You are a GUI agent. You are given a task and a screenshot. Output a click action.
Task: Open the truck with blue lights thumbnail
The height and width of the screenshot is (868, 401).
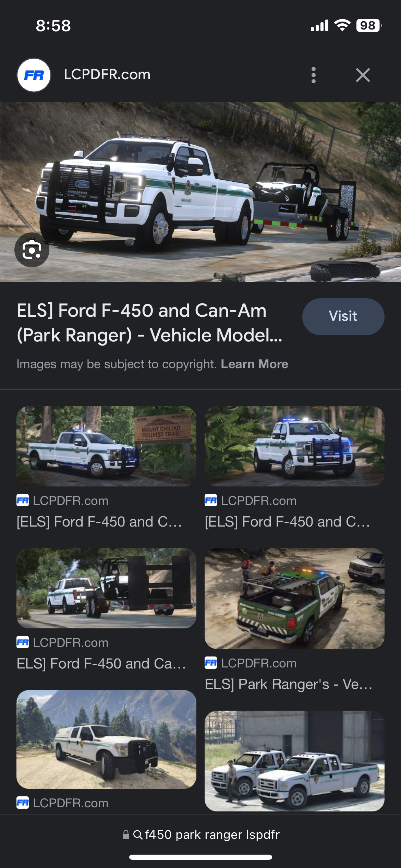point(294,446)
